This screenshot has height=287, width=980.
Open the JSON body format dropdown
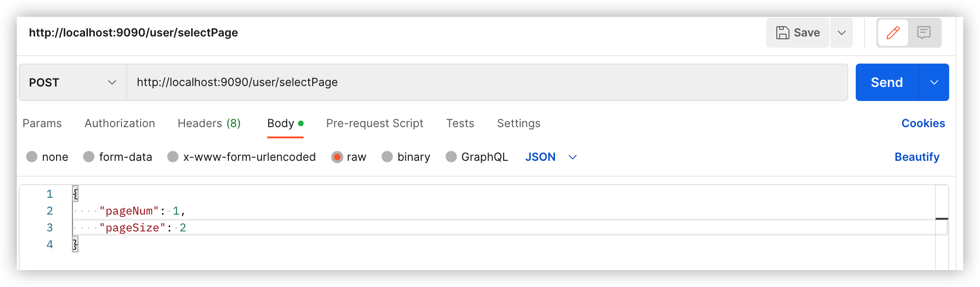tap(551, 157)
